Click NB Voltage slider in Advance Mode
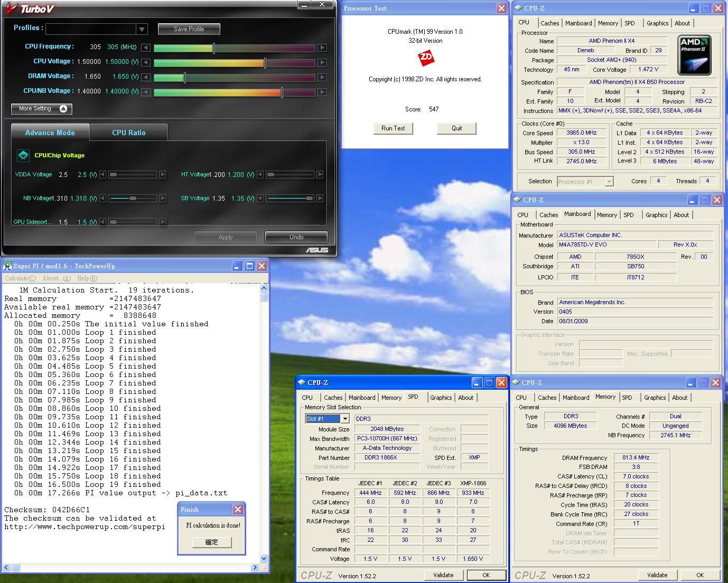The width and height of the screenshot is (728, 583). 133,199
